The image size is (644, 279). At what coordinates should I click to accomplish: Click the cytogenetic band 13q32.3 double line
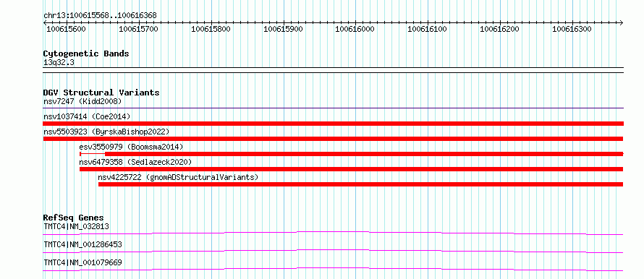[334, 69]
